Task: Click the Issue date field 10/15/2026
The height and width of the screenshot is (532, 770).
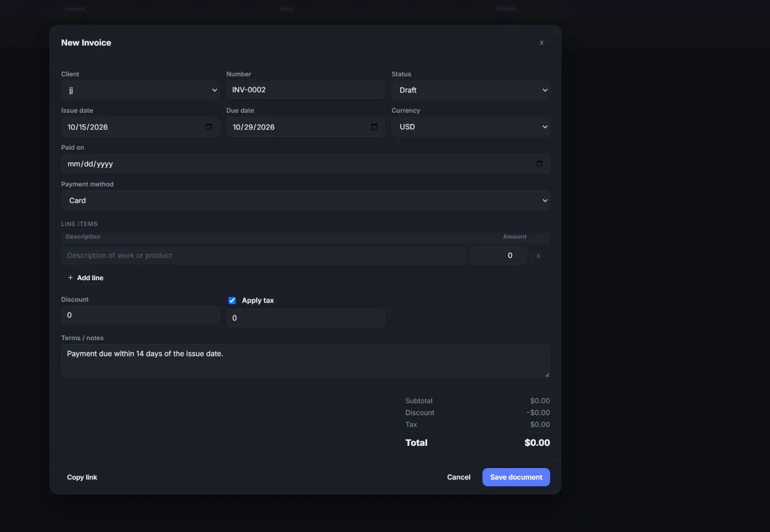Action: coord(140,127)
